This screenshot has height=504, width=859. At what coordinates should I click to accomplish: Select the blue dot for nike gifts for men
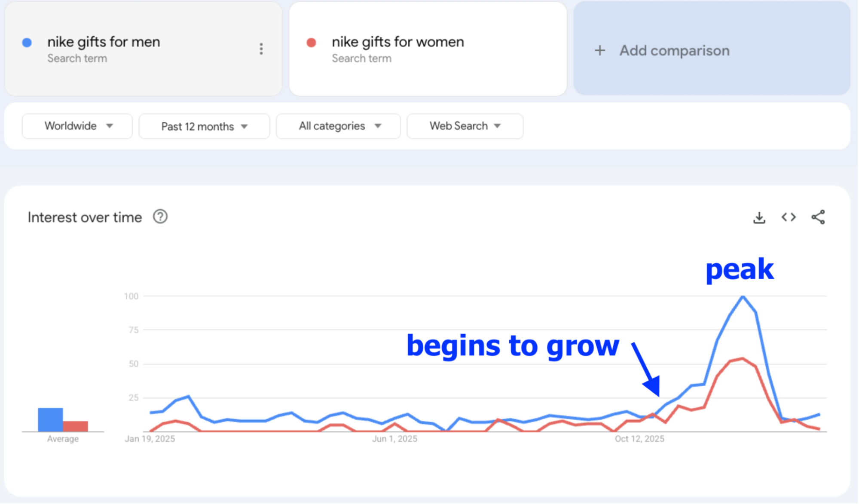pyautogui.click(x=27, y=42)
